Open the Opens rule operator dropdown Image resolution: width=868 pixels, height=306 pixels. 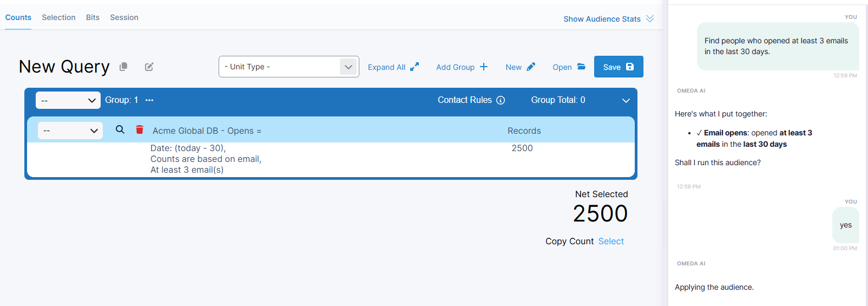coord(70,131)
